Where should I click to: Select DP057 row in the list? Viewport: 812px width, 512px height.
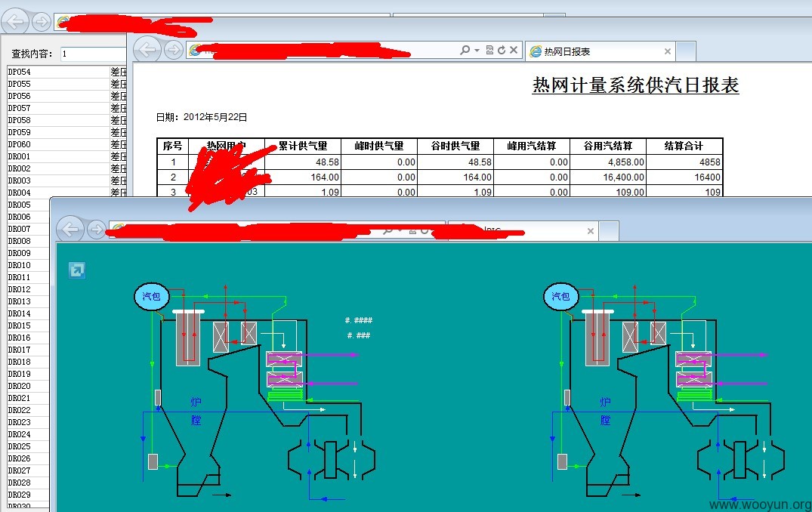coord(66,108)
